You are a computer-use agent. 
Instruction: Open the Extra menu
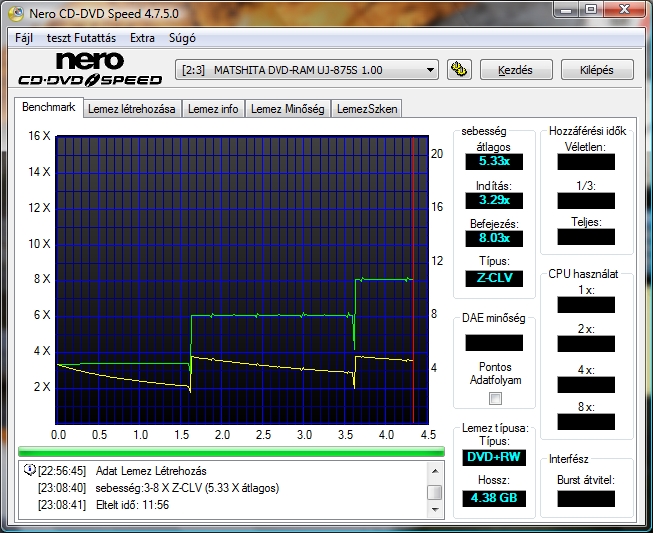tap(142, 38)
